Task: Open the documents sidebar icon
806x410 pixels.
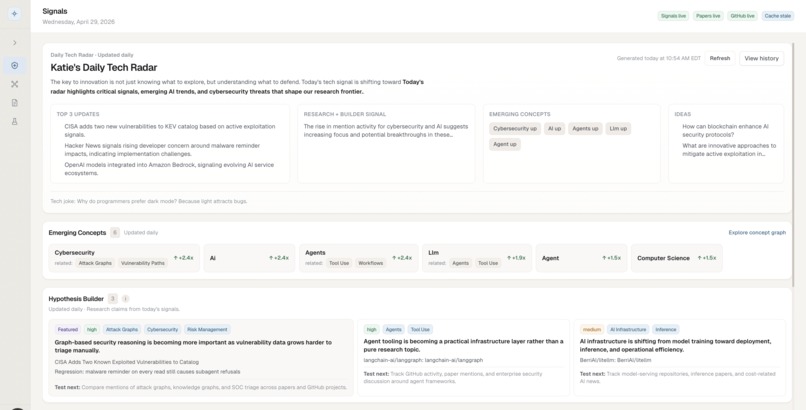Action: (14, 103)
